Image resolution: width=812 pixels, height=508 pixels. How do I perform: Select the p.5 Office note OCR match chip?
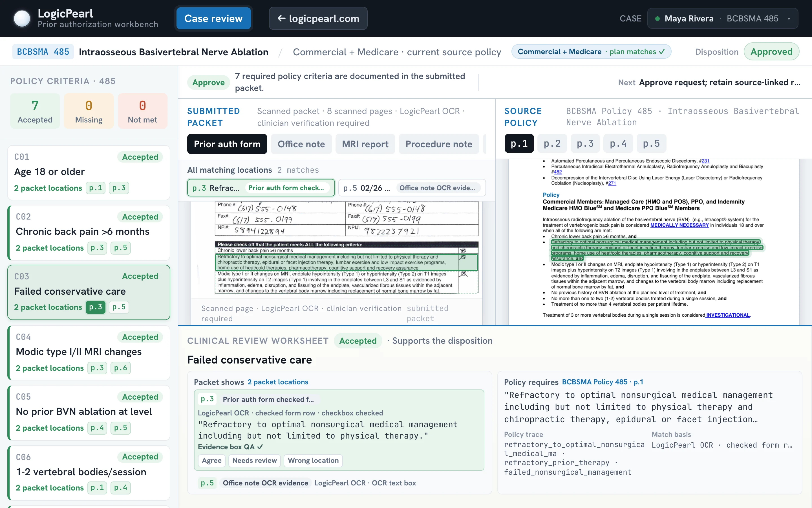click(412, 188)
